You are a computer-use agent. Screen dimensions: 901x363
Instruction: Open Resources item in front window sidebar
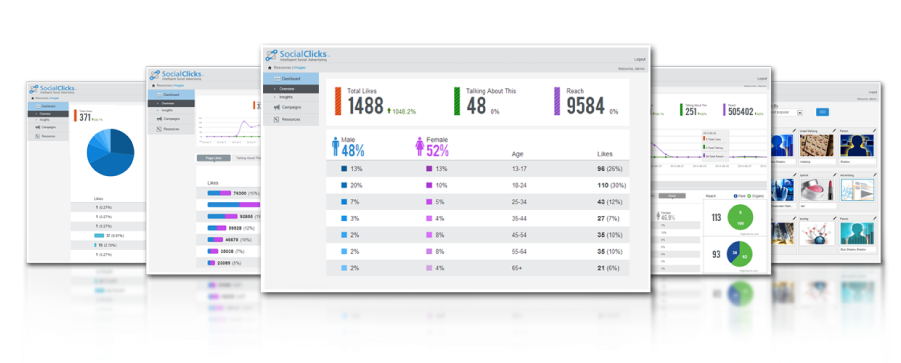pos(291,119)
